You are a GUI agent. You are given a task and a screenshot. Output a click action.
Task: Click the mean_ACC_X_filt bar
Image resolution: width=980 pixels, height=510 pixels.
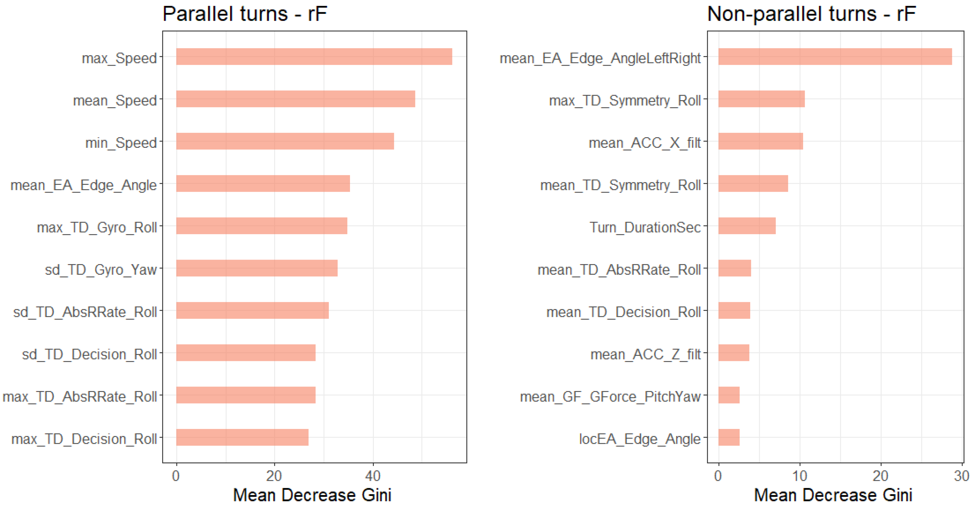[x=760, y=141]
